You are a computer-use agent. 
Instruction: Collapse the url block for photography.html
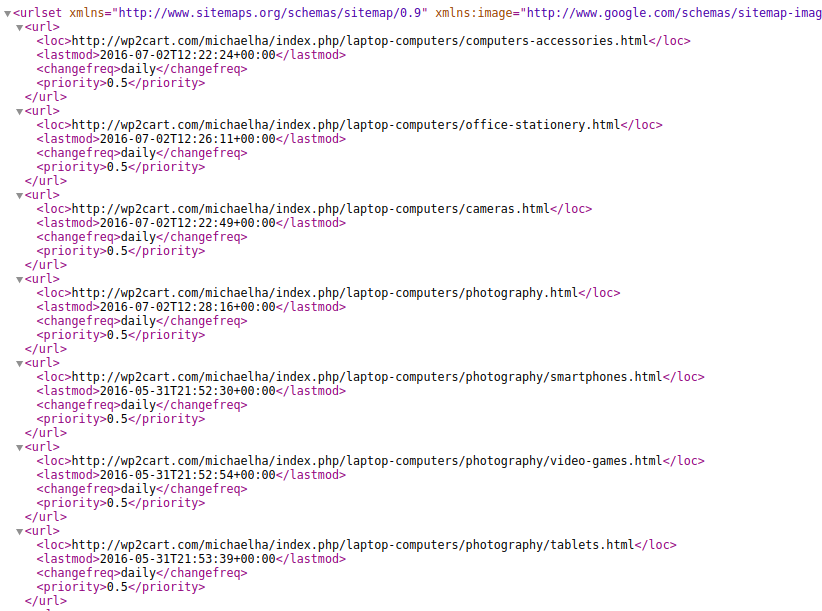coord(19,280)
